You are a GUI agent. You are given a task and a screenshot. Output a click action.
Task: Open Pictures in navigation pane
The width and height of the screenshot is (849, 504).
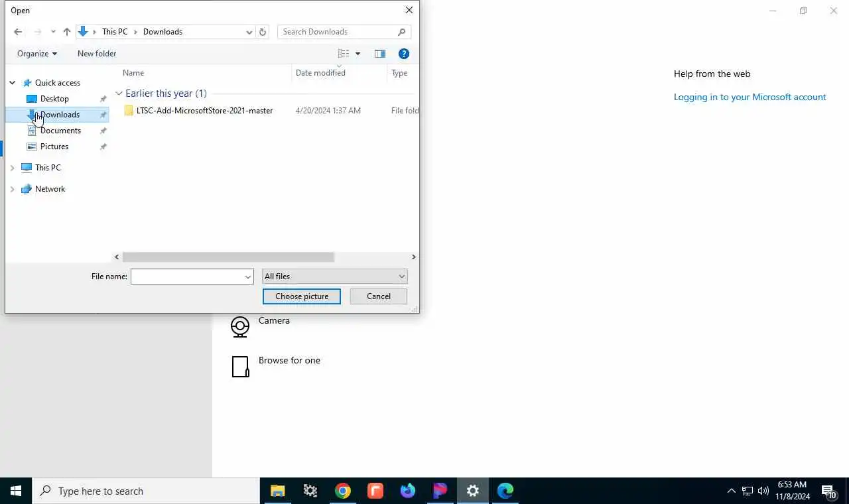(54, 147)
